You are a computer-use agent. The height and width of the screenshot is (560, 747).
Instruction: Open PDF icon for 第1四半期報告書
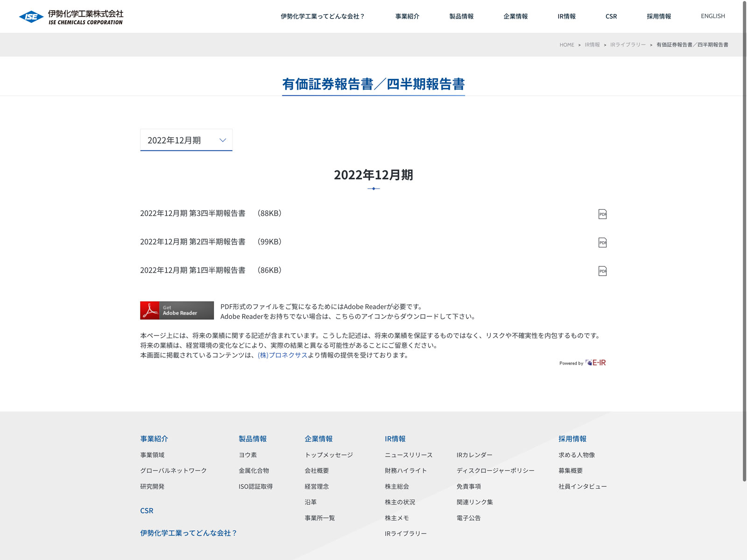click(602, 271)
